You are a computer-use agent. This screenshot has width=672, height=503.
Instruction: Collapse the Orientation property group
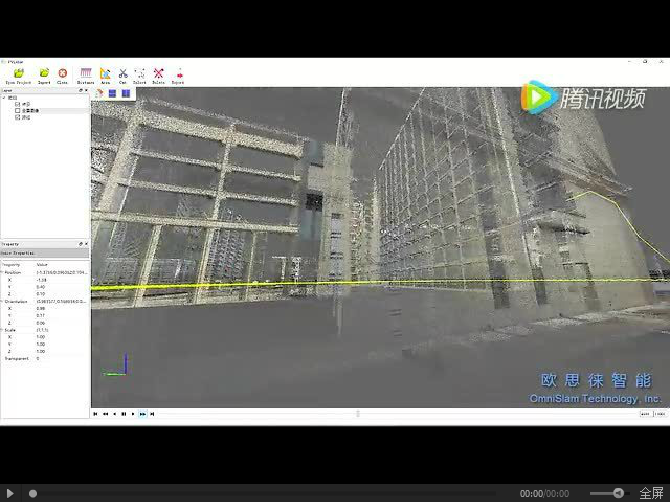coord(3,301)
